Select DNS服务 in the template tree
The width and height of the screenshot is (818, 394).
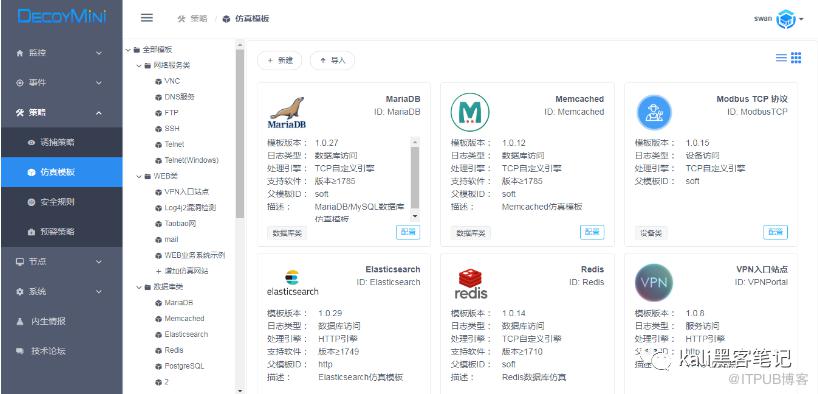click(179, 97)
